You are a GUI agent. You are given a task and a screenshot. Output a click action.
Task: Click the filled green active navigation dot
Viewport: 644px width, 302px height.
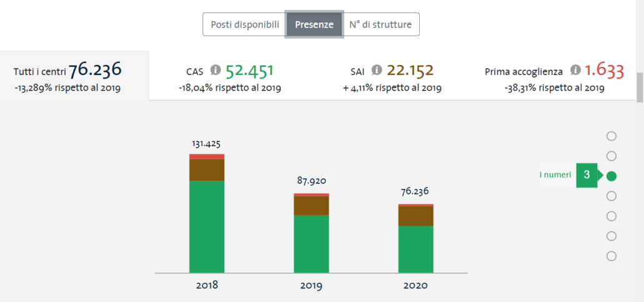point(612,176)
